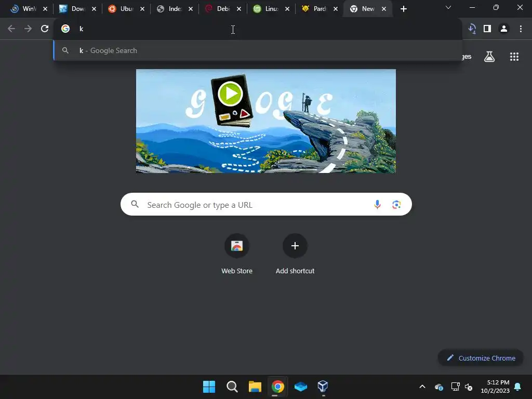Close the Debi tab

click(x=239, y=9)
